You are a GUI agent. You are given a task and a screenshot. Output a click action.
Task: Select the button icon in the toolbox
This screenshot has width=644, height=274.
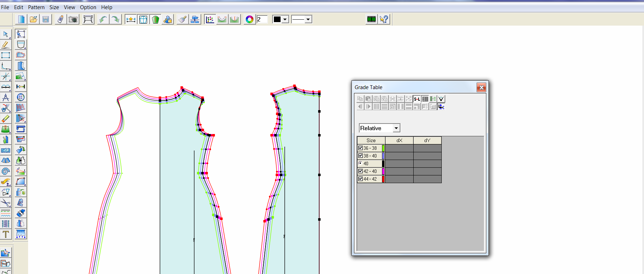(x=21, y=97)
